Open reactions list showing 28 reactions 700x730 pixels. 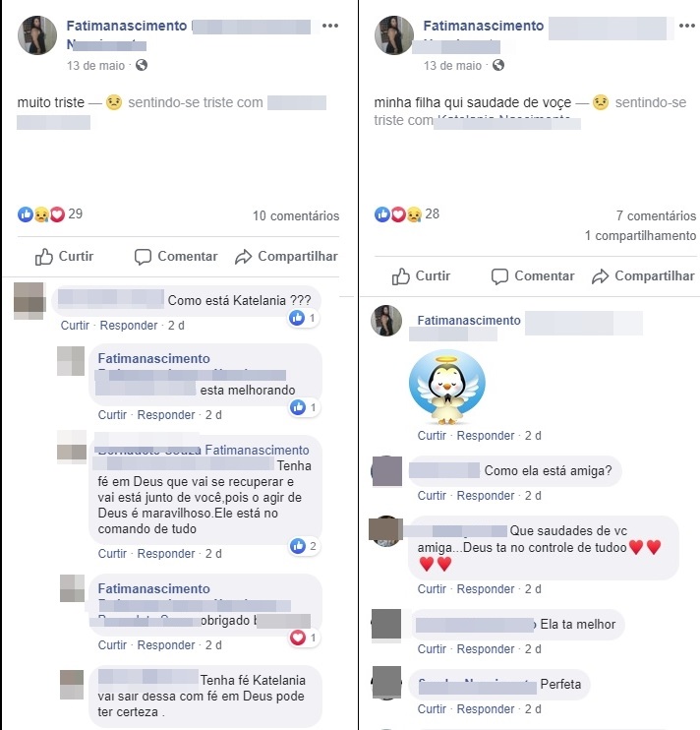coord(407,214)
